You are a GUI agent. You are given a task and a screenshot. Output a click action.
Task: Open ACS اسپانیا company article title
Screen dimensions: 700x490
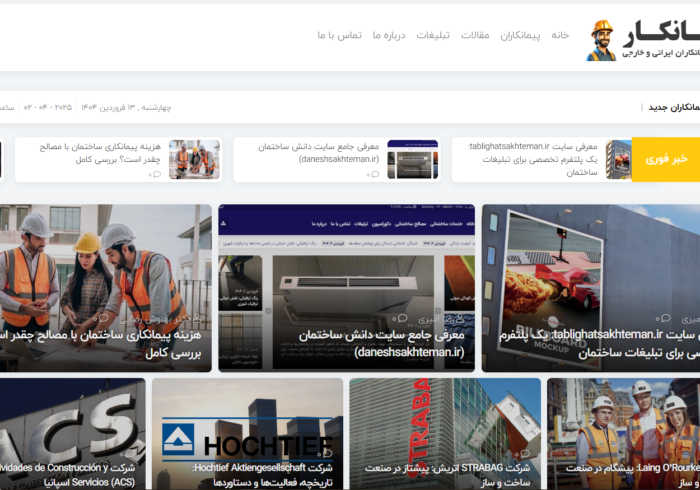pos(67,475)
